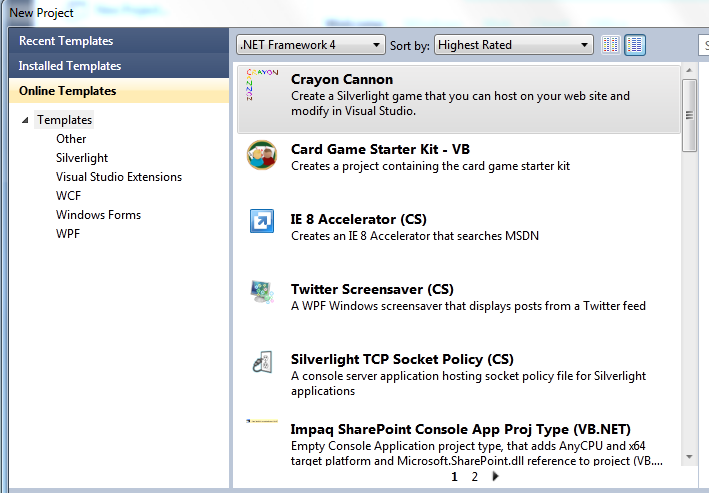Click the IE 8 Accelerator shortcut icon
The width and height of the screenshot is (709, 493).
pyautogui.click(x=262, y=221)
